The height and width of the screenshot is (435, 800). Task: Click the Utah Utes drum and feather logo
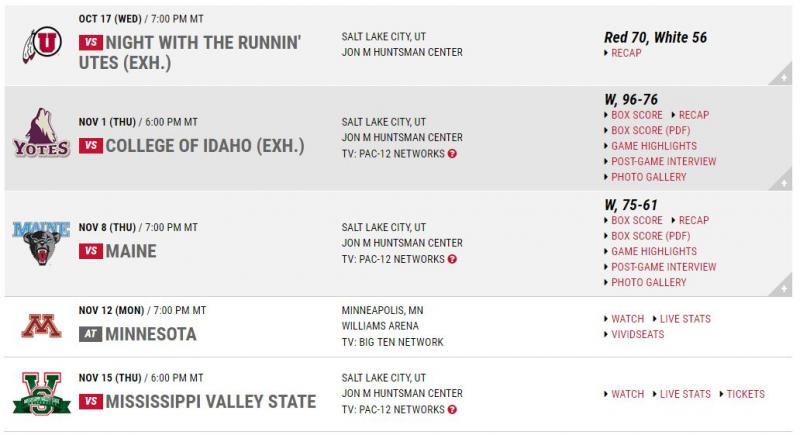(42, 45)
